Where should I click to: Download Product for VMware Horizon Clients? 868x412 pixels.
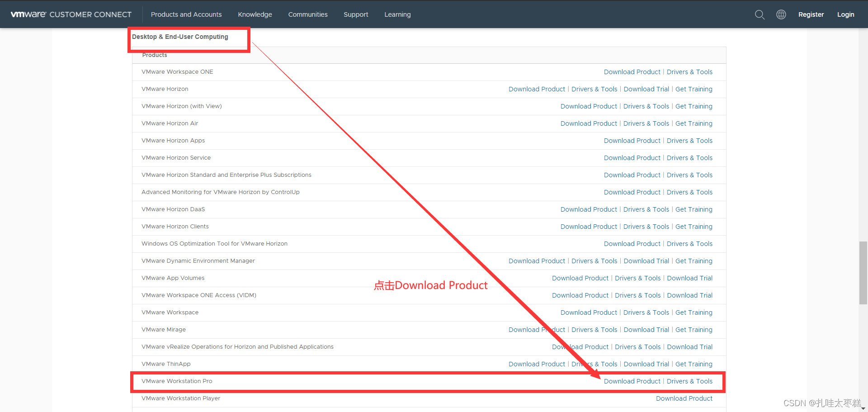coord(589,227)
